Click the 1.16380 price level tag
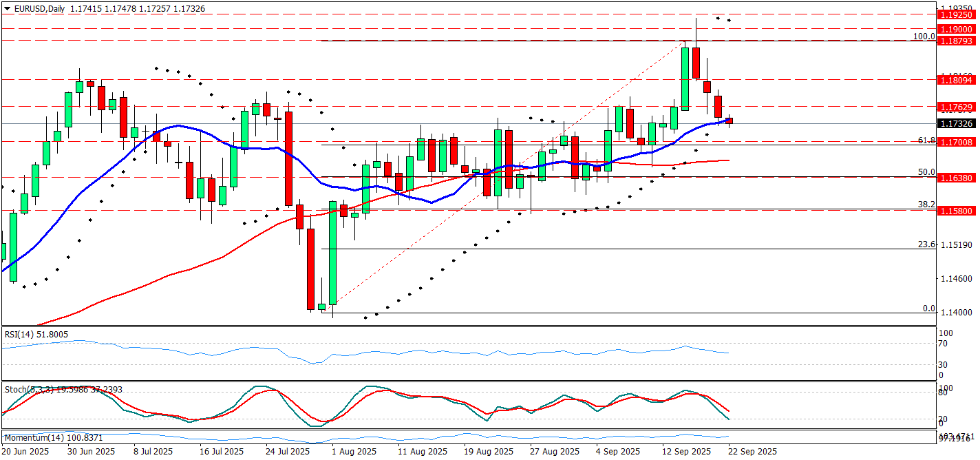 [956, 177]
